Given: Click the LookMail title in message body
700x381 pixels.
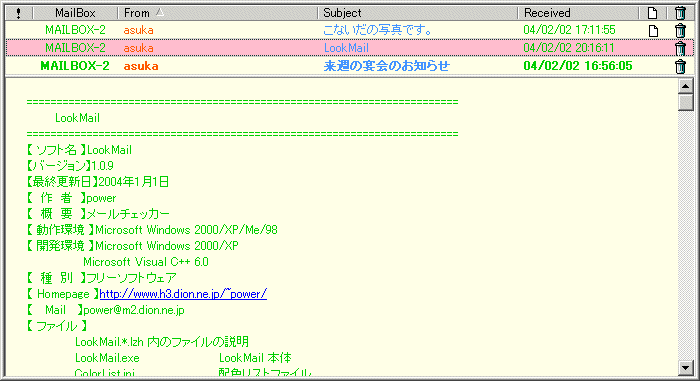Looking at the screenshot, I should click(77, 118).
